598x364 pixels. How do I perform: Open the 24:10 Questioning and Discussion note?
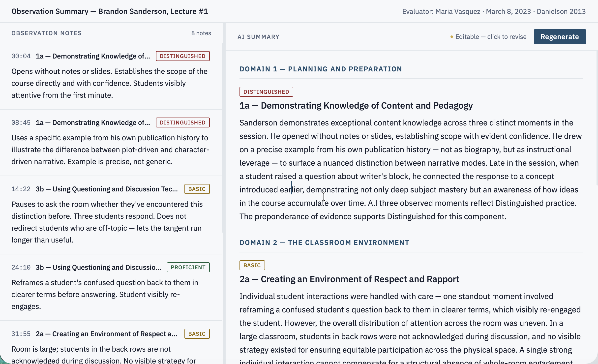click(98, 267)
